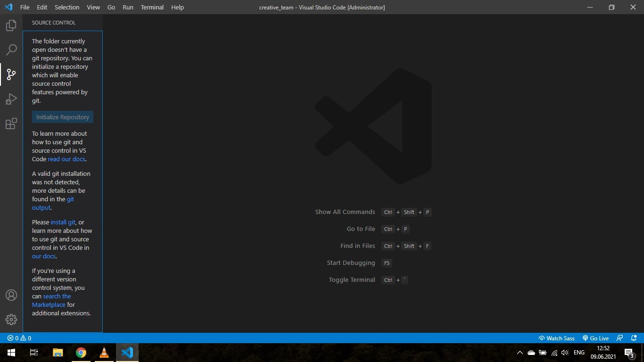This screenshot has width=644, height=362.
Task: Open the Manage gear menu
Action: click(11, 320)
